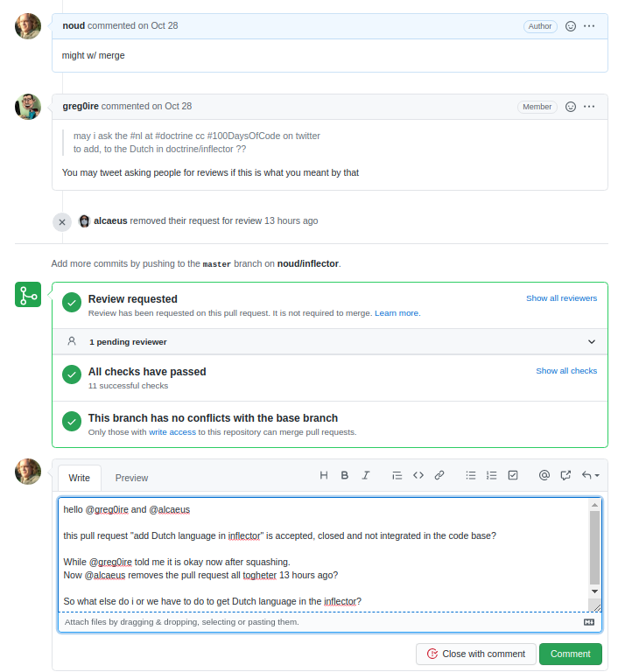Click 'Attach files by dragging & dropping' area

point(330,622)
